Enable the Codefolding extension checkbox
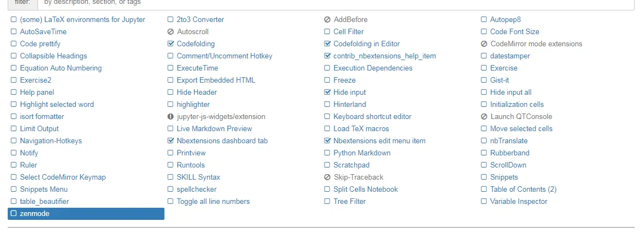Viewport: 644px width, 232px height. point(170,44)
